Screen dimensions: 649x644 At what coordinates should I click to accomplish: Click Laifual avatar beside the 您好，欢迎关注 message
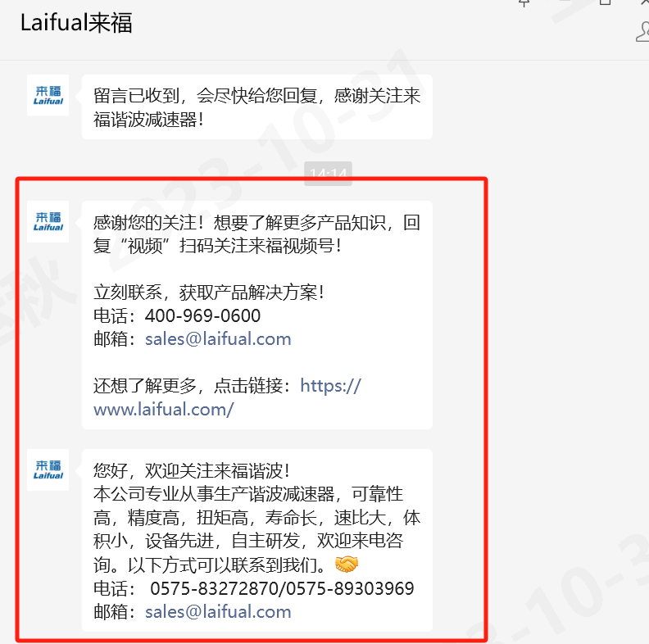click(x=48, y=469)
